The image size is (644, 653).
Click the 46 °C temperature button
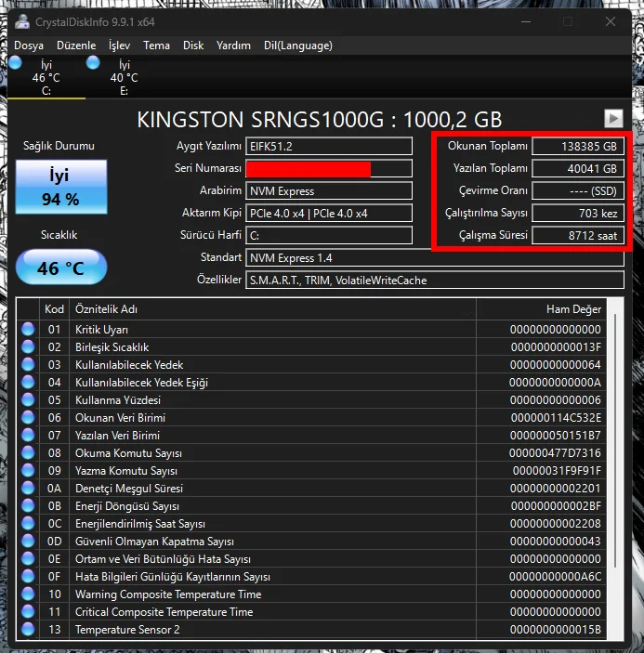(61, 267)
